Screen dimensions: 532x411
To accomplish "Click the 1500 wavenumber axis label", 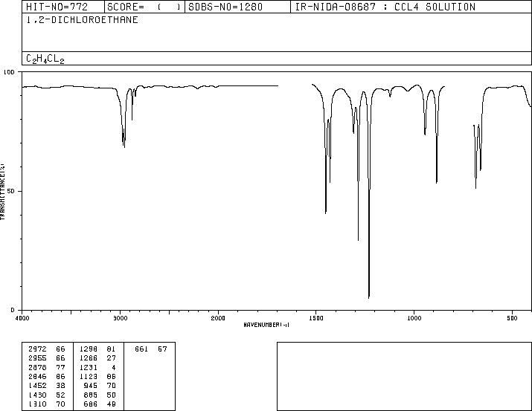I will (316, 318).
